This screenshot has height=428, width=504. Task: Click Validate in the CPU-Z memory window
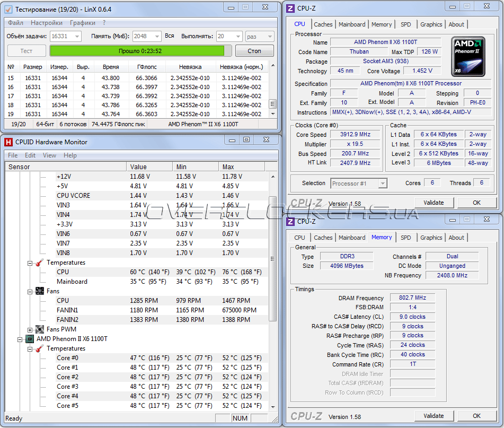[x=434, y=416]
